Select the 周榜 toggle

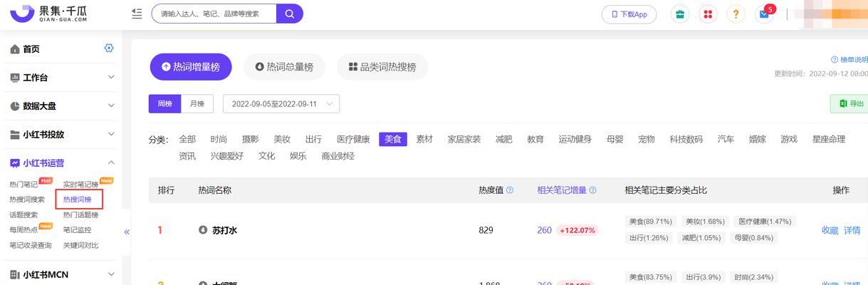pos(164,103)
